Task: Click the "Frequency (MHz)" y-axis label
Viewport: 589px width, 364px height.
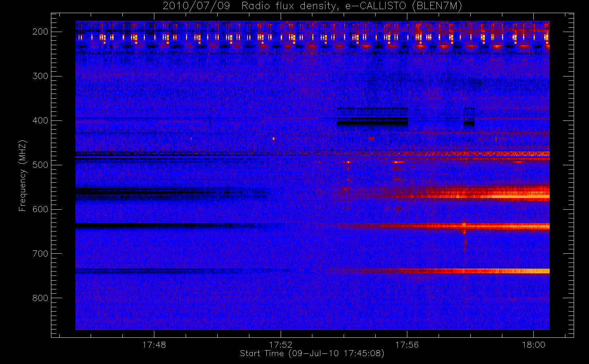Action: [x=23, y=175]
